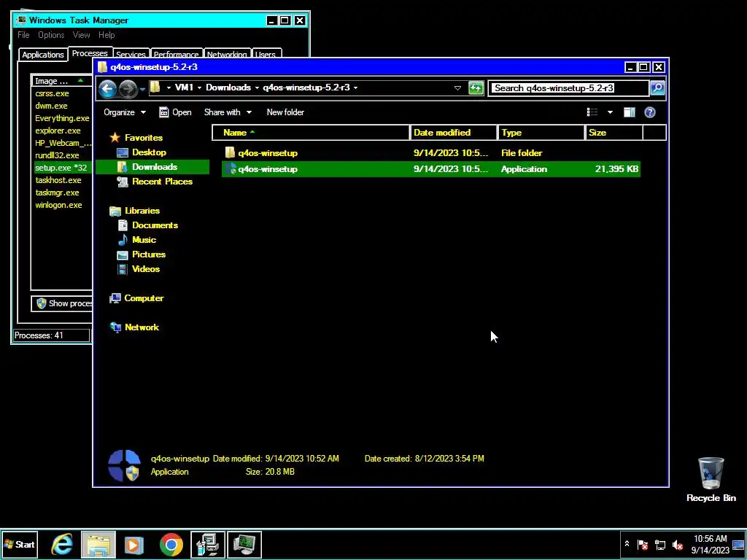Viewport: 747px width, 560px height.
Task: Open the recent pages dropdown beside Forward
Action: click(142, 89)
